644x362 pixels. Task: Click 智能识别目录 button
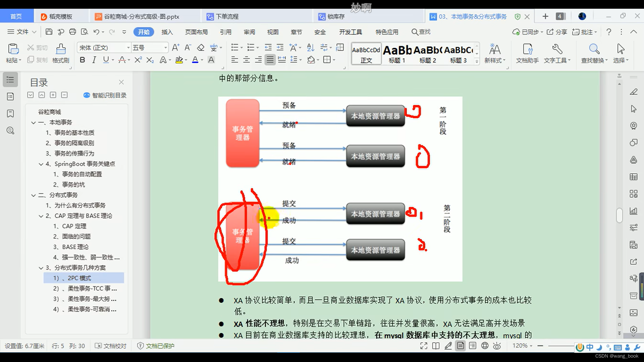pyautogui.click(x=104, y=95)
